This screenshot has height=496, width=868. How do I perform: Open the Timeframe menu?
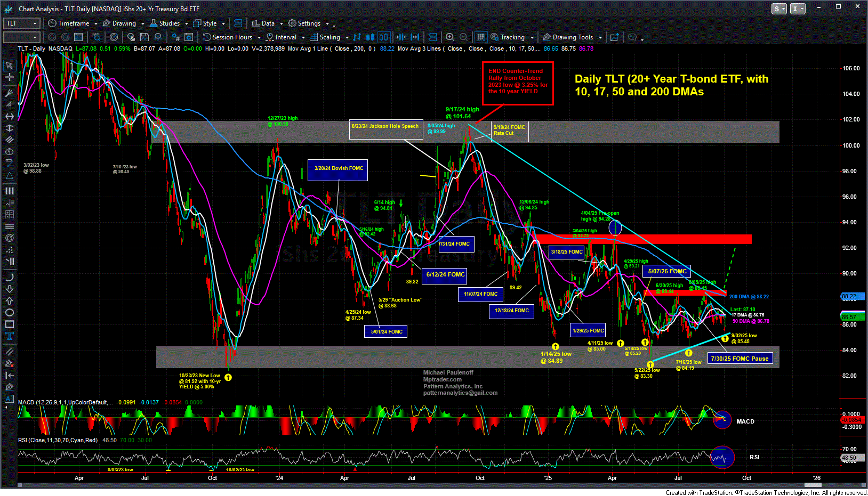point(73,23)
